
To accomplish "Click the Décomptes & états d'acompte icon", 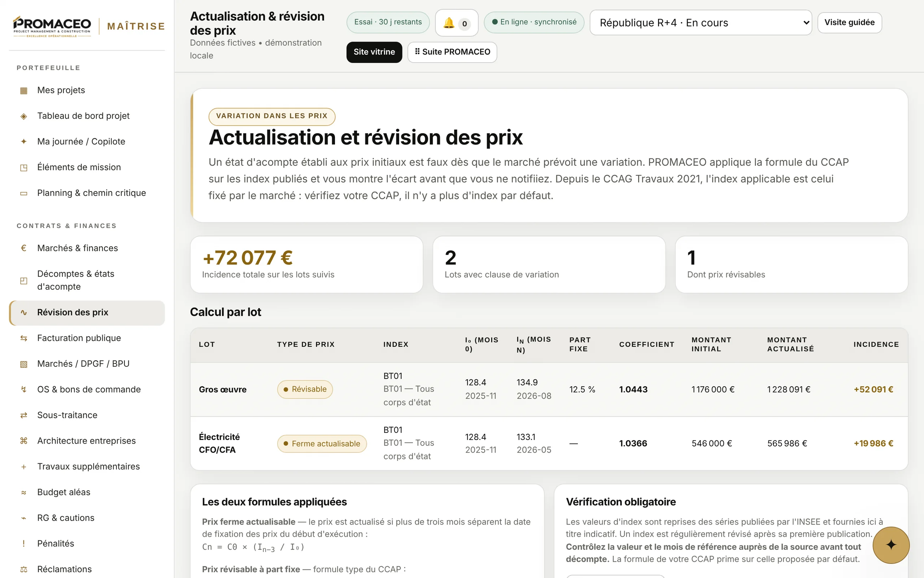I will 24,281.
